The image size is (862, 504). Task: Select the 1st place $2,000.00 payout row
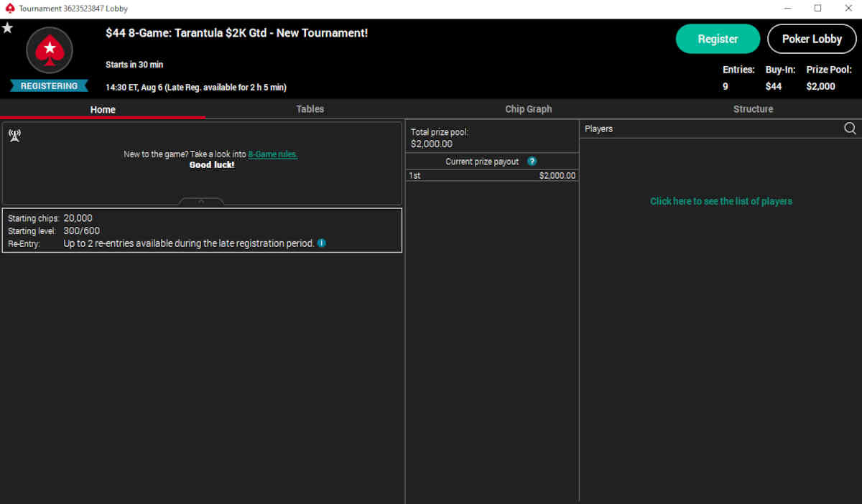(492, 176)
